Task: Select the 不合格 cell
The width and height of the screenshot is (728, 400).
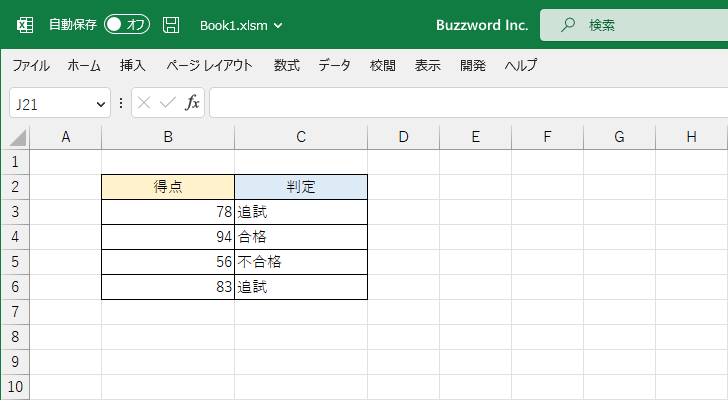Action: click(301, 262)
